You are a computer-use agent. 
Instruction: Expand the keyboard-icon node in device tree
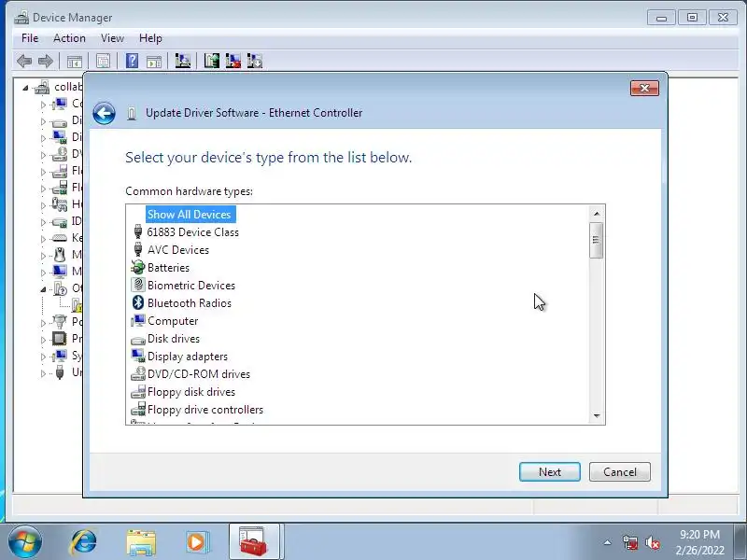43,239
